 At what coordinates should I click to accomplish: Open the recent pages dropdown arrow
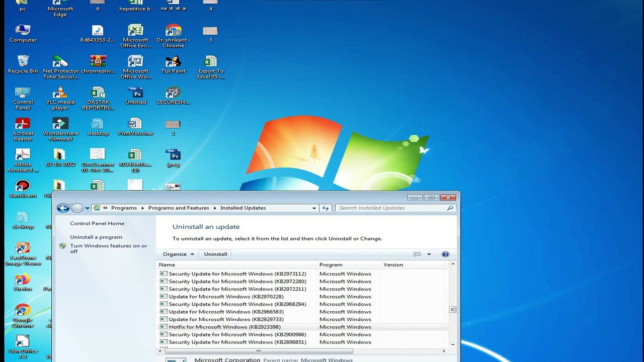tap(87, 208)
